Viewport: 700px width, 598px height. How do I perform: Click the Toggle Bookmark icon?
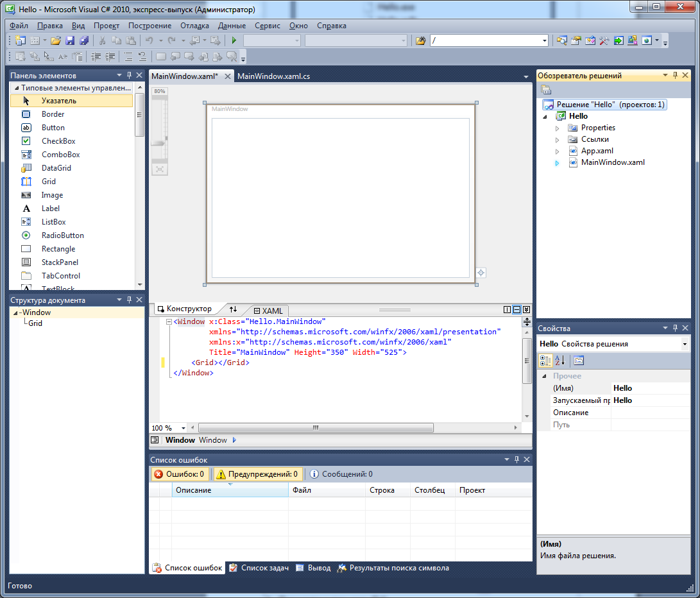[x=160, y=56]
